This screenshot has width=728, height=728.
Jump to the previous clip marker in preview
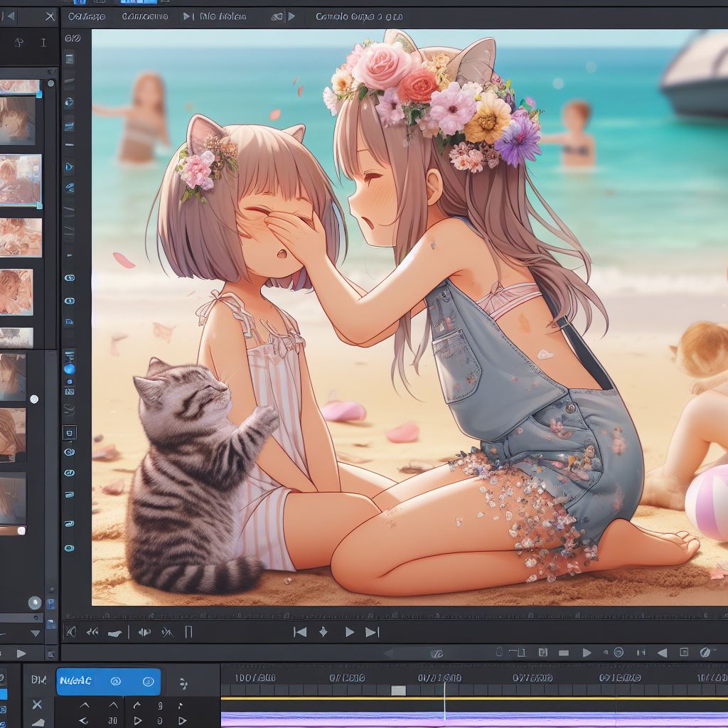(x=300, y=631)
